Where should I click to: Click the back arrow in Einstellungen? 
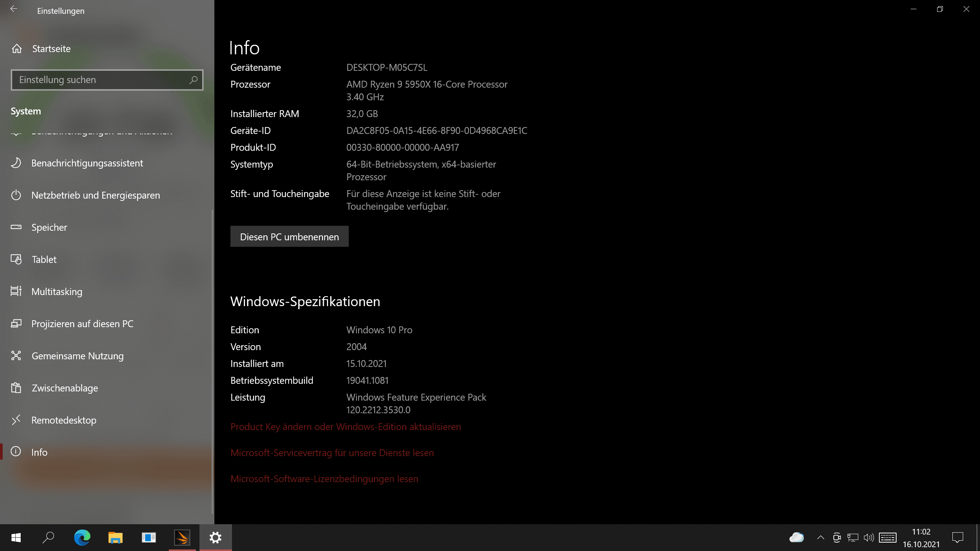click(14, 9)
